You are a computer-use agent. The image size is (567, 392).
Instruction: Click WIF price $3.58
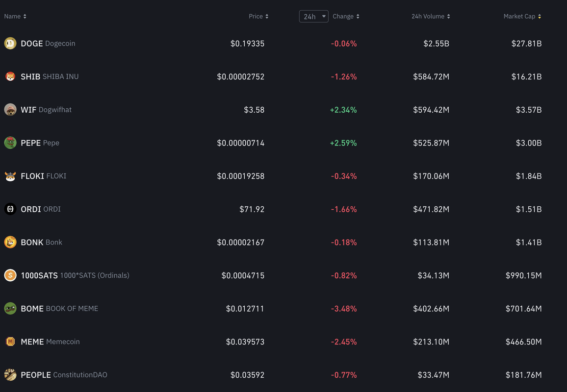(254, 110)
